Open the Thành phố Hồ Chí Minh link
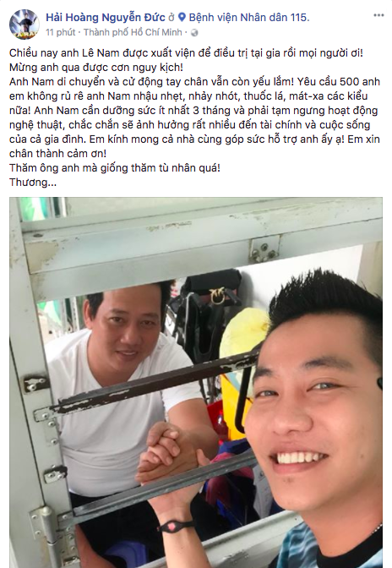This screenshot has width=392, height=568. pyautogui.click(x=133, y=32)
